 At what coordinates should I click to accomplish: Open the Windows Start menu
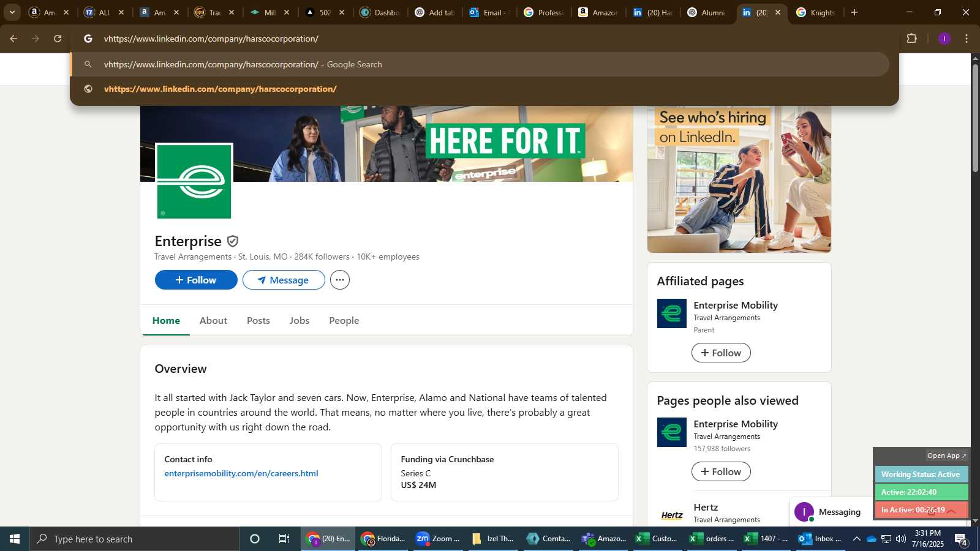coord(15,539)
